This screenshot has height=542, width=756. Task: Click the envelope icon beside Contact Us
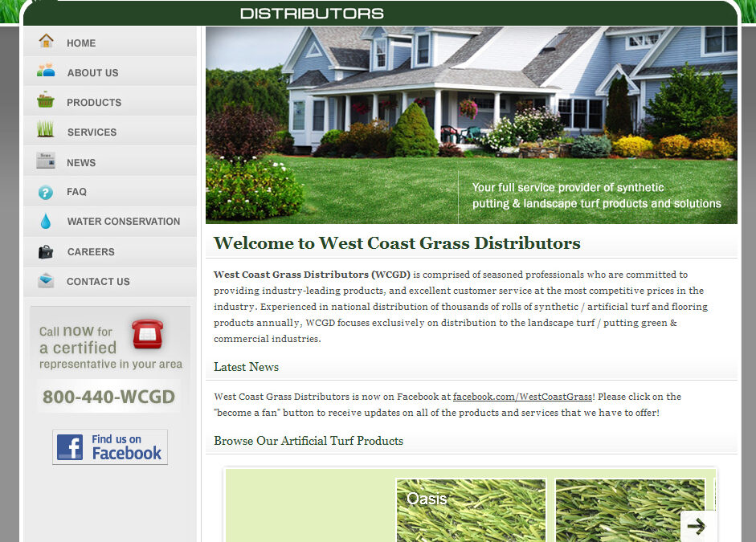[46, 280]
